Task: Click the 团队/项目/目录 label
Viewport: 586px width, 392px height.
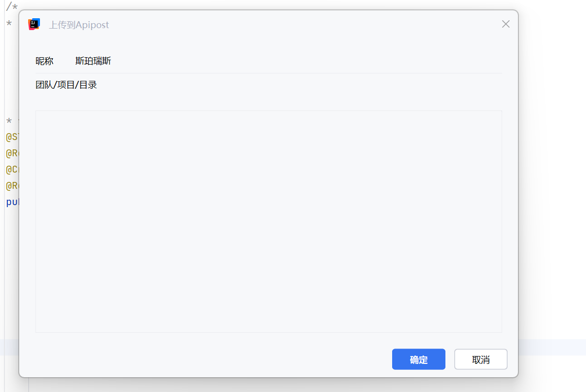Action: click(66, 85)
